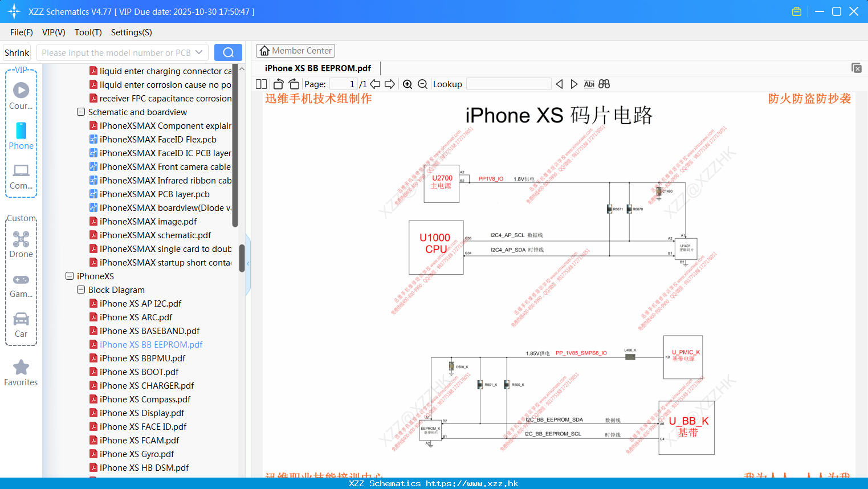The height and width of the screenshot is (489, 868).
Task: Click the Lookup text field
Action: click(508, 84)
